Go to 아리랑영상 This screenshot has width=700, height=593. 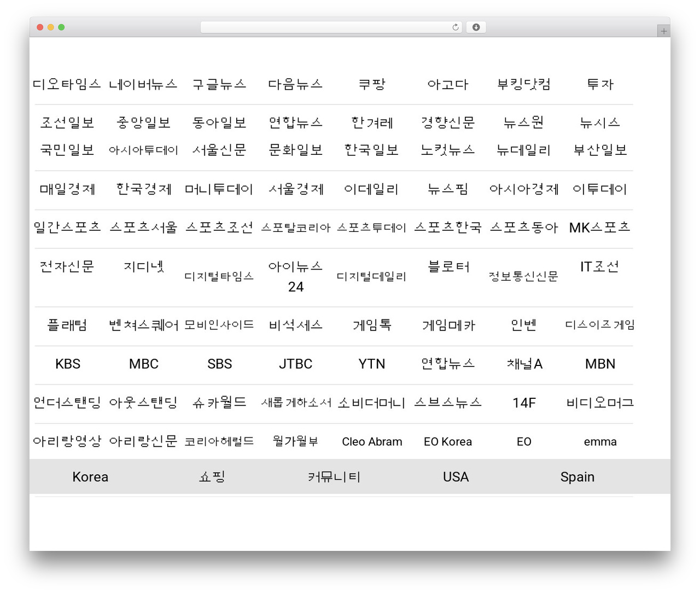tap(67, 441)
